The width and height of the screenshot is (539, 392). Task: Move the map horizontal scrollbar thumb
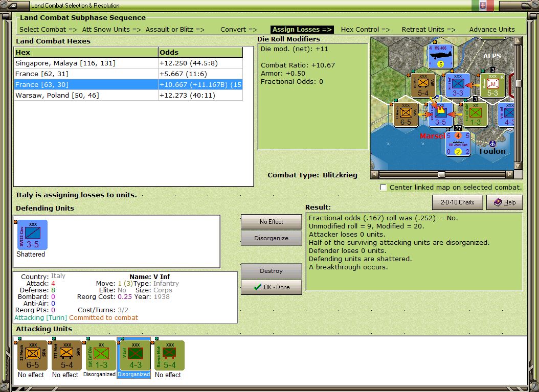coord(441,174)
